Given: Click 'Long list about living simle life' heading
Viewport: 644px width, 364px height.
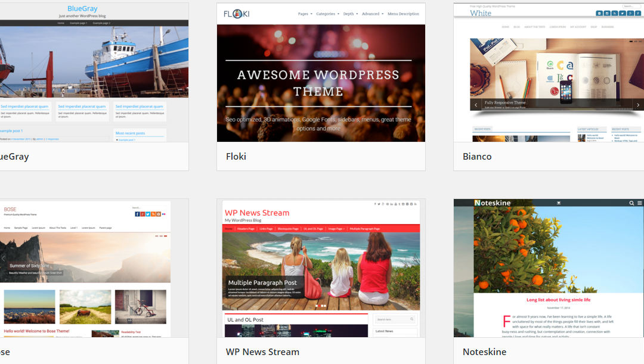Looking at the screenshot, I should [558, 300].
